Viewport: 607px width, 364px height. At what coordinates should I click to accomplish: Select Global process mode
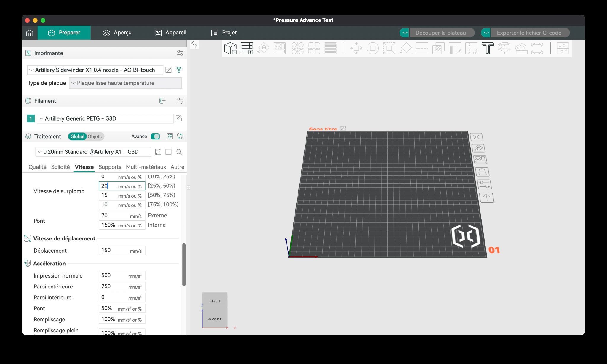pyautogui.click(x=77, y=137)
